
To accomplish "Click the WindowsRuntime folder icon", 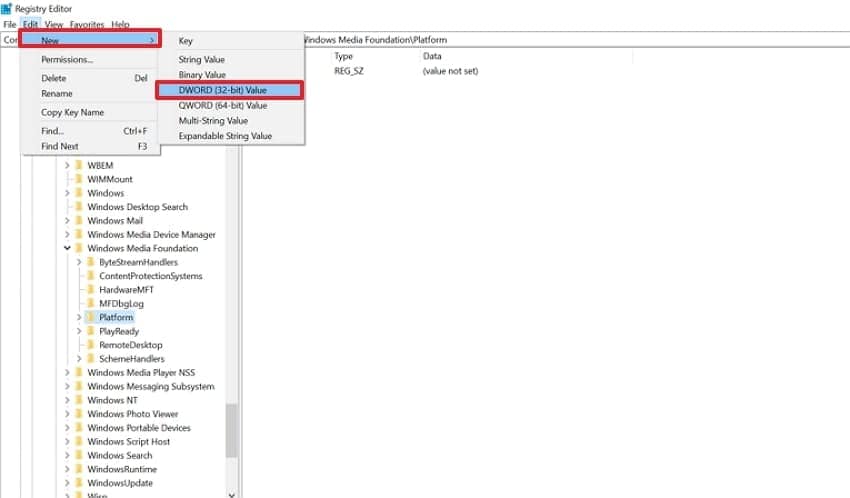I will click(x=79, y=469).
